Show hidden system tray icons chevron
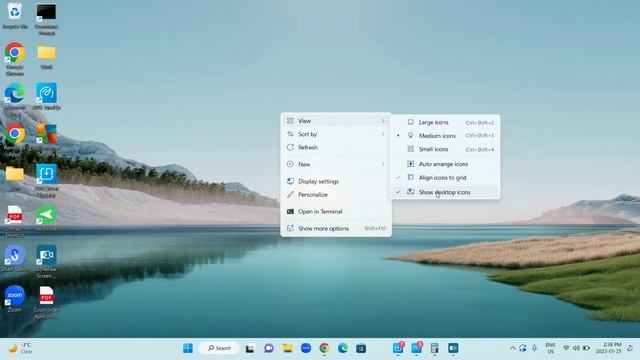The width and height of the screenshot is (640, 360). tap(513, 348)
